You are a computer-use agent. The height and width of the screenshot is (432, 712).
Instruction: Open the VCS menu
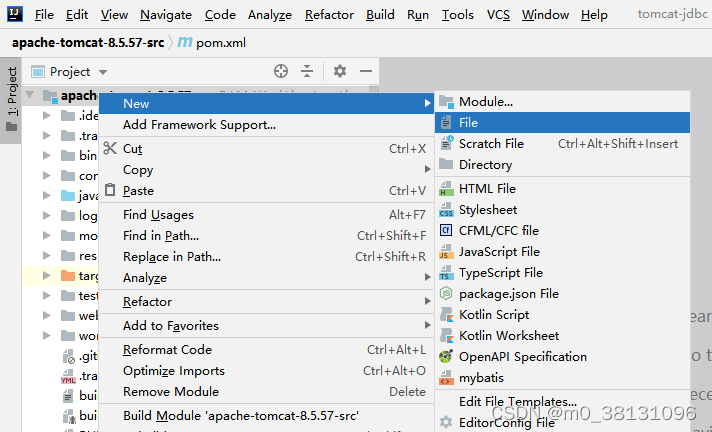[x=498, y=15]
